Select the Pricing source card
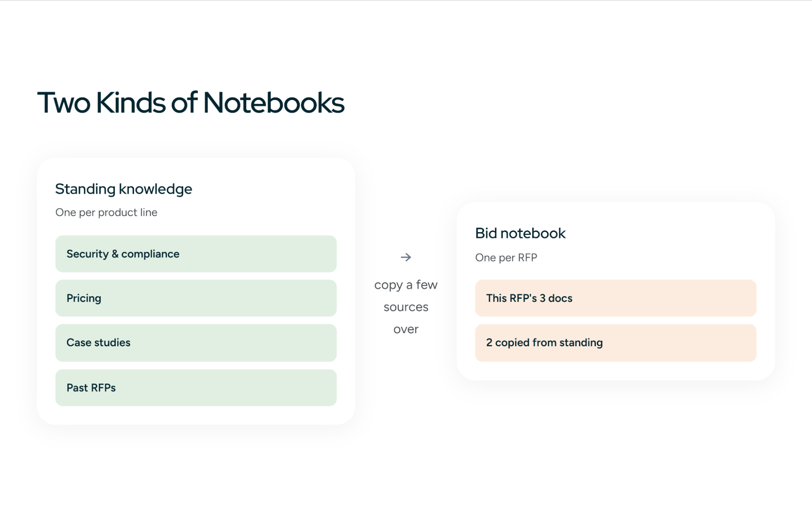Image resolution: width=812 pixels, height=510 pixels. [x=196, y=298]
